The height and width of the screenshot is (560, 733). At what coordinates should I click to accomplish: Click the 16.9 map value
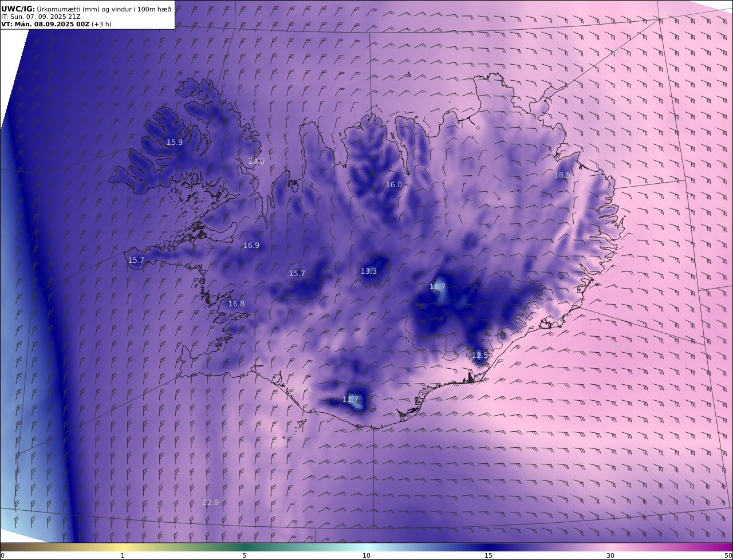click(x=251, y=245)
